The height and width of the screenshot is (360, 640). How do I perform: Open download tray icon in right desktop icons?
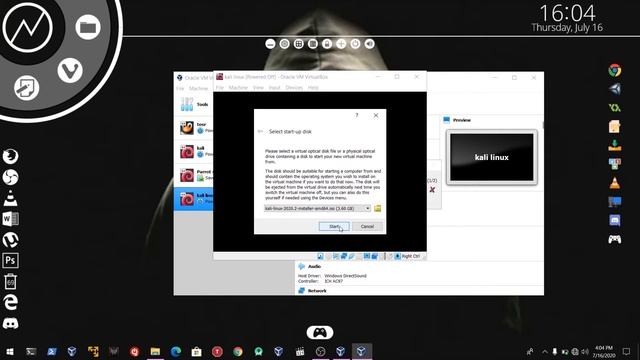[x=615, y=145]
